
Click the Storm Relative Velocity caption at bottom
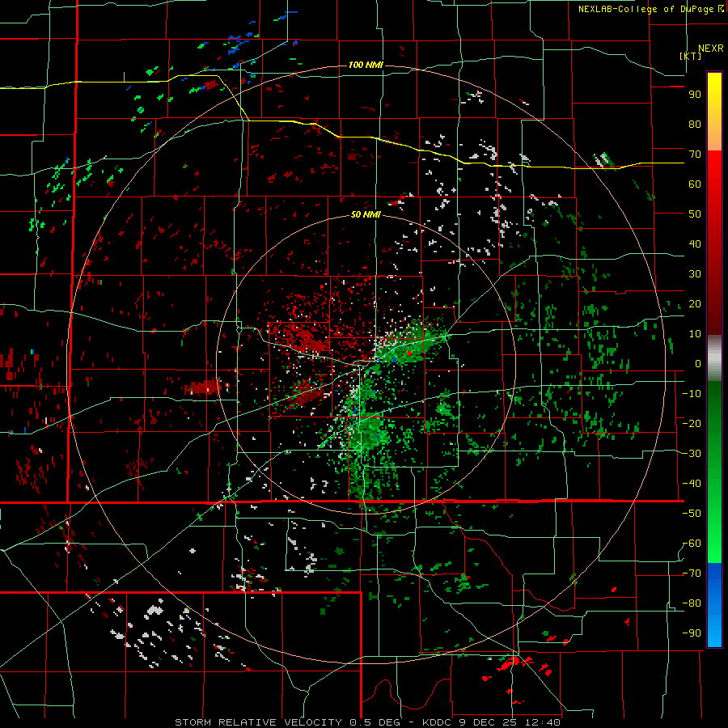[367, 722]
